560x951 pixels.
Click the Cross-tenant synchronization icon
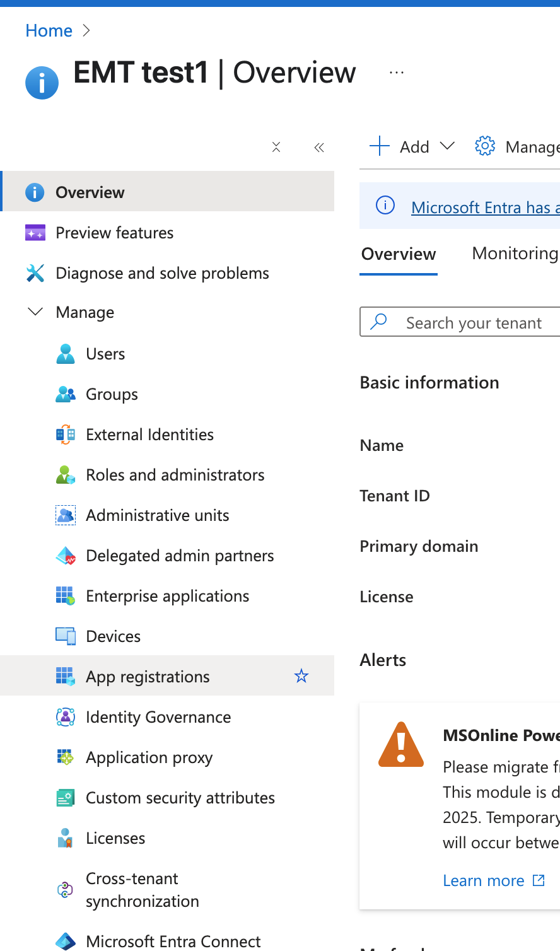pyautogui.click(x=66, y=890)
